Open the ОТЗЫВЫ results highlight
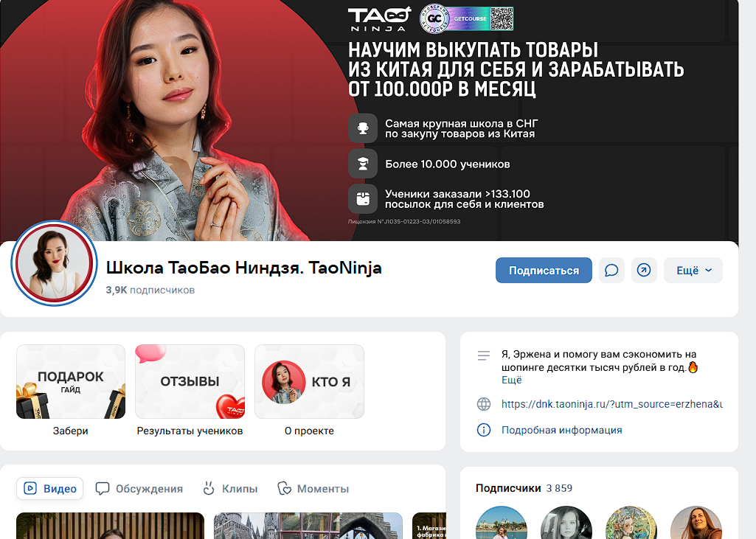 point(190,381)
